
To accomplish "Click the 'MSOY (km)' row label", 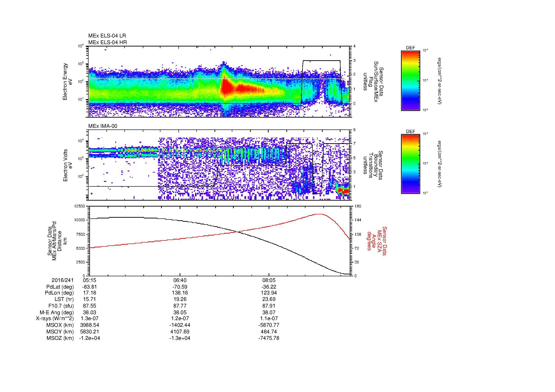I will point(60,332).
